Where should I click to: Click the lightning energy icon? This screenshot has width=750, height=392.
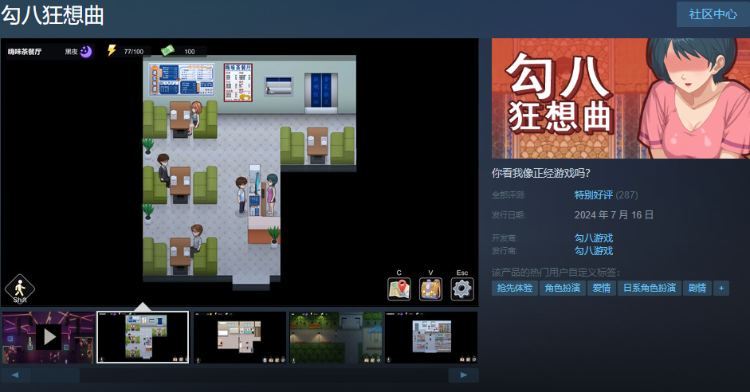(111, 50)
